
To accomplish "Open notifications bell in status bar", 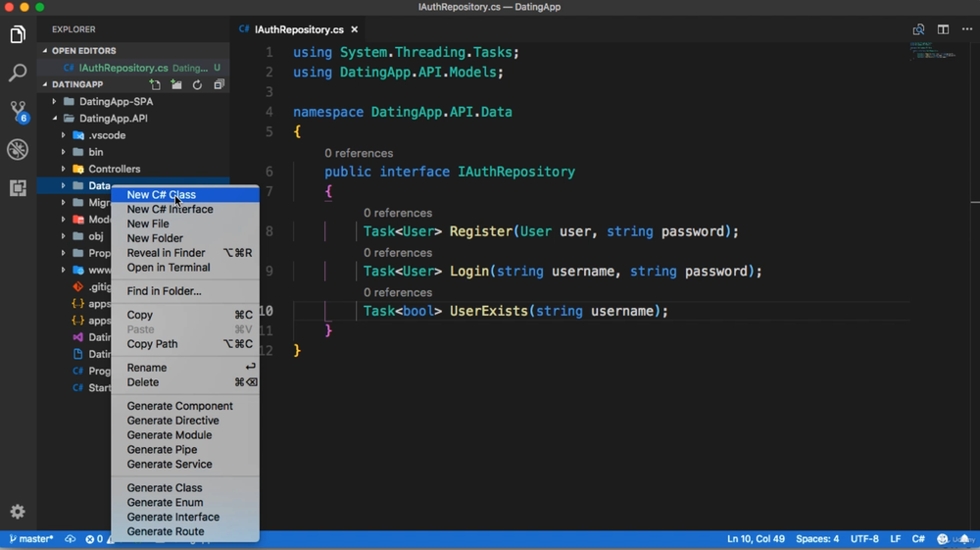I will (965, 539).
